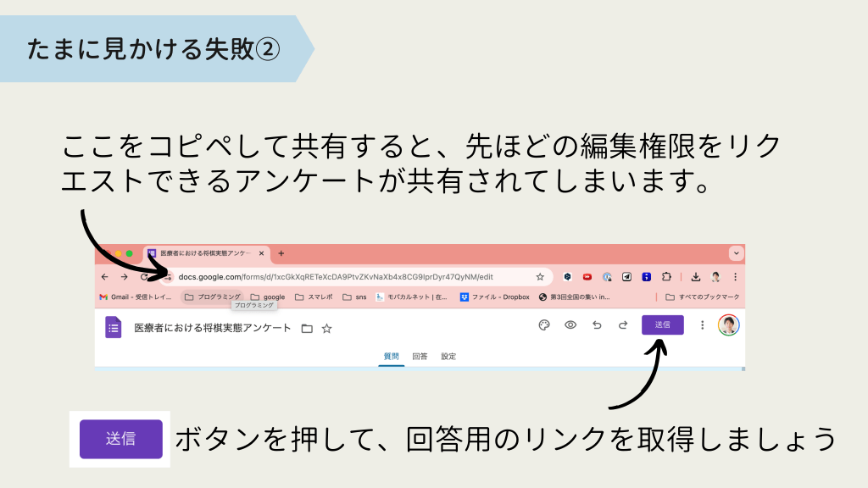Select the 質問 tab
Screen dimensions: 868x488
391,357
